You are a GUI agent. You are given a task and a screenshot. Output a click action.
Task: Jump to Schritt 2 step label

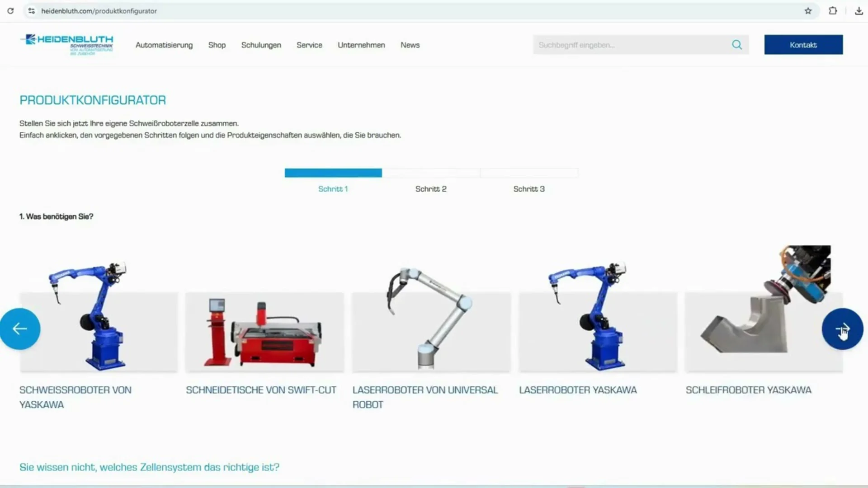[x=431, y=189]
